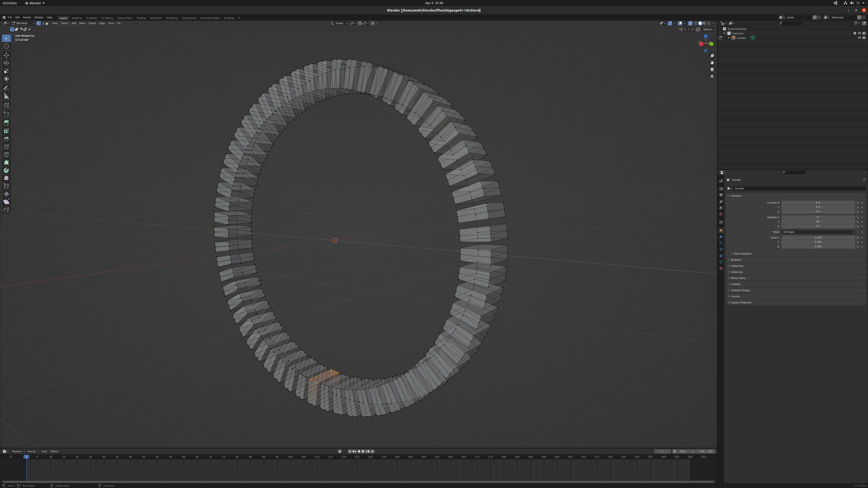Click the Rotation Y 90° field
The width and height of the screenshot is (868, 488).
point(818,222)
